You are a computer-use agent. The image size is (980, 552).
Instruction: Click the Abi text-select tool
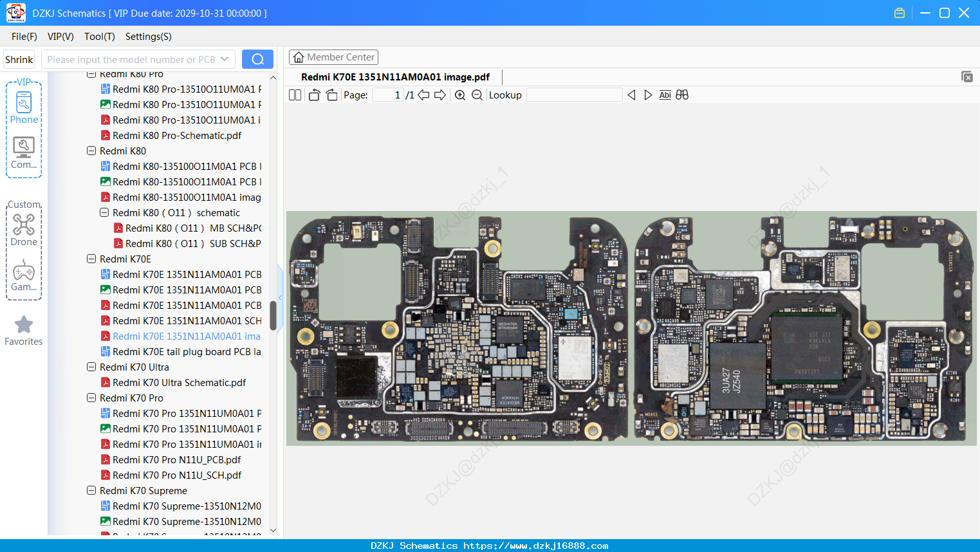[x=665, y=95]
